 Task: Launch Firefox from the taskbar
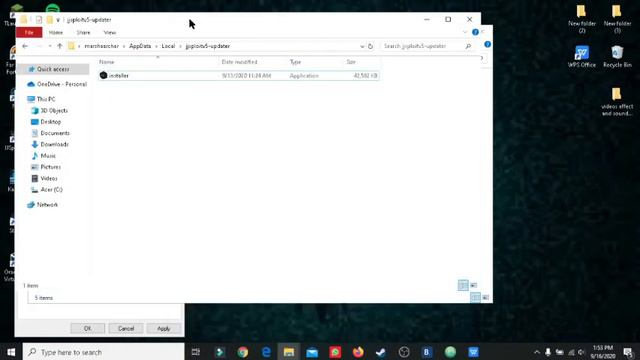[x=358, y=352]
